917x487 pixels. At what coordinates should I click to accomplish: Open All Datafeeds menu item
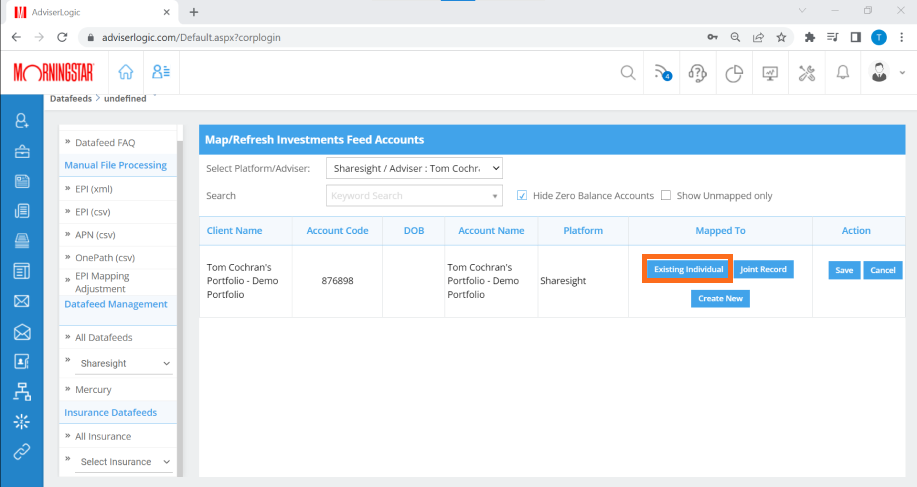pyautogui.click(x=104, y=337)
